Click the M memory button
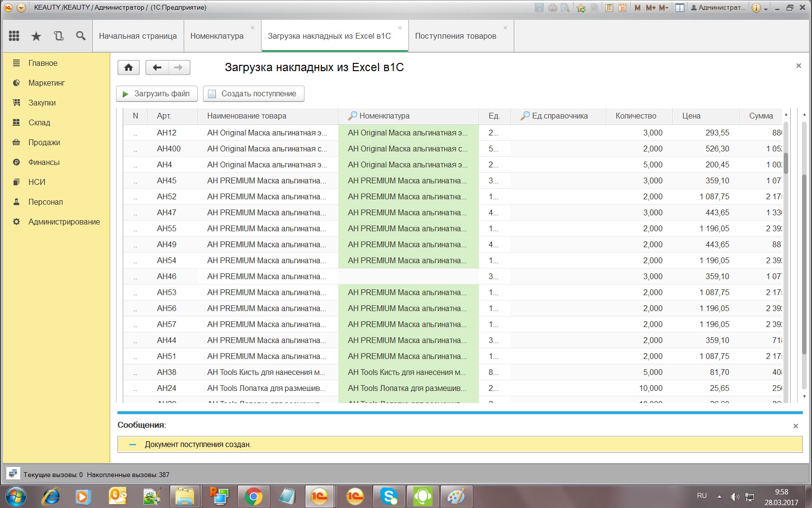The width and height of the screenshot is (812, 508). click(638, 8)
